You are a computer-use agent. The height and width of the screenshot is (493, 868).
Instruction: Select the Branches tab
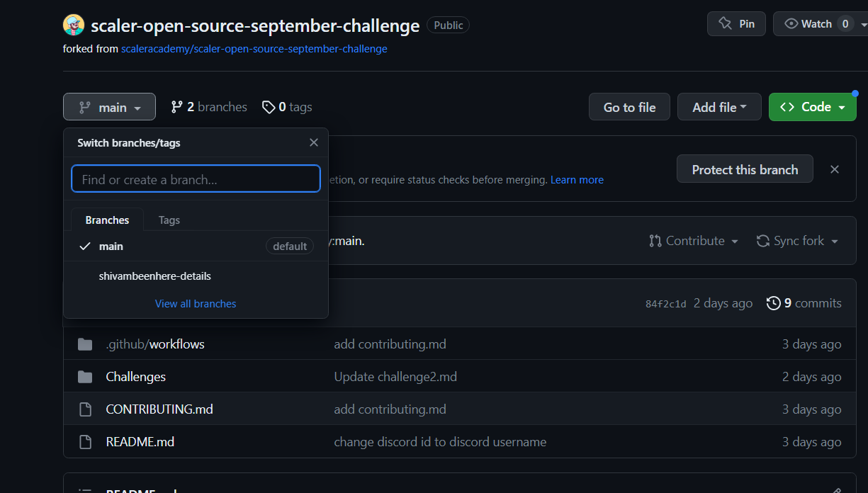(x=106, y=220)
